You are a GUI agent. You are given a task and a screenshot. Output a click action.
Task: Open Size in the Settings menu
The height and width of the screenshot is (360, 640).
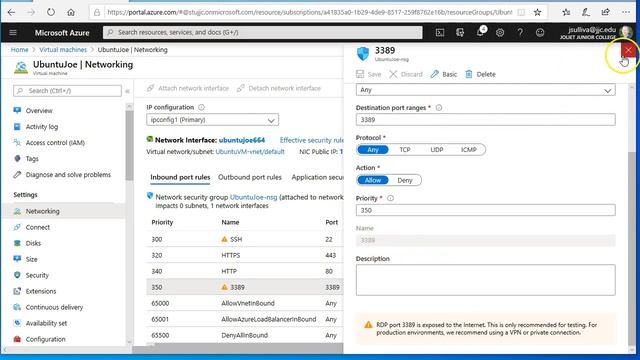pyautogui.click(x=31, y=259)
